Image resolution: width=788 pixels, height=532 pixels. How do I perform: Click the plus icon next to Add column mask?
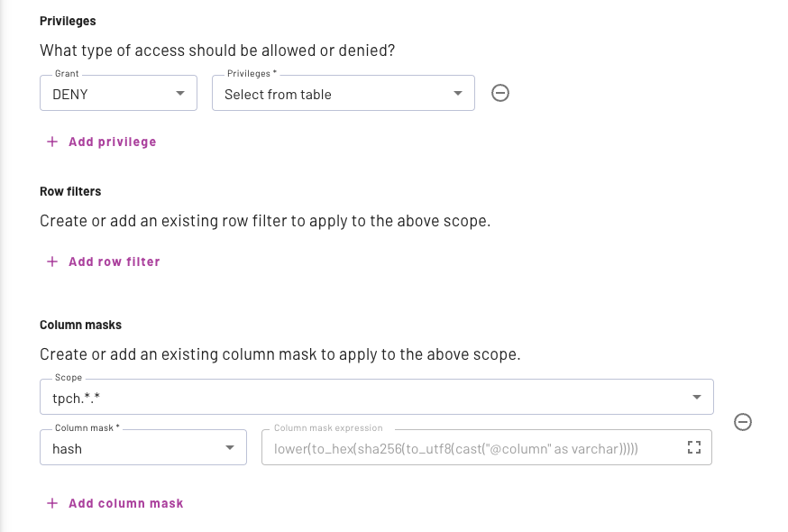(x=51, y=502)
